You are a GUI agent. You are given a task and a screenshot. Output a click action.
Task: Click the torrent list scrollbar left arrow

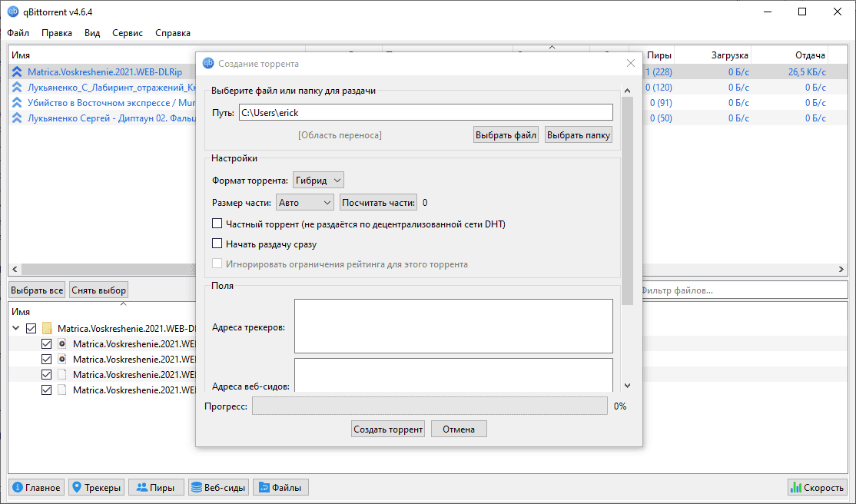coord(15,269)
